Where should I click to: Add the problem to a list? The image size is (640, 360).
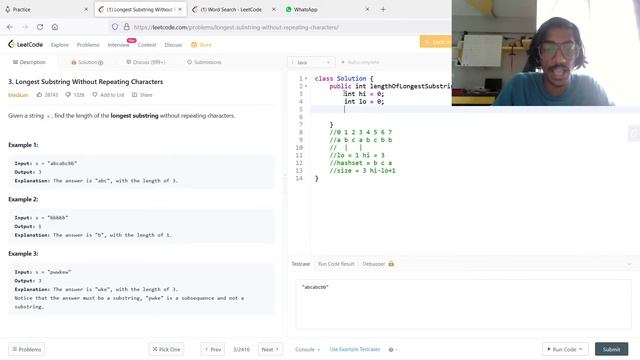[108, 95]
